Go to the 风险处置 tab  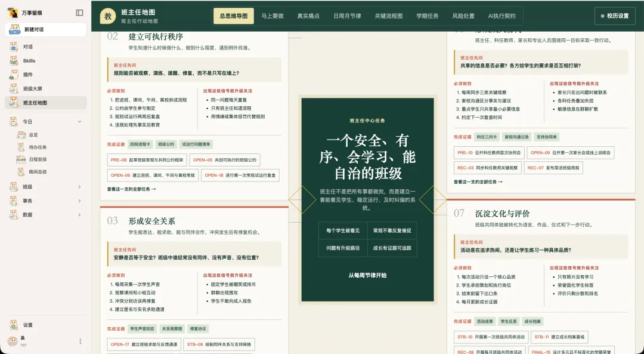pos(463,16)
